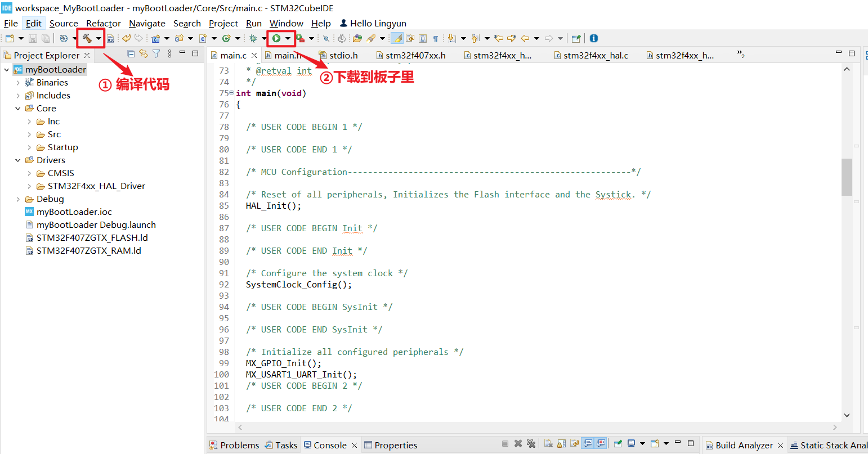Click the binary 010 toolbar icon

coord(110,38)
